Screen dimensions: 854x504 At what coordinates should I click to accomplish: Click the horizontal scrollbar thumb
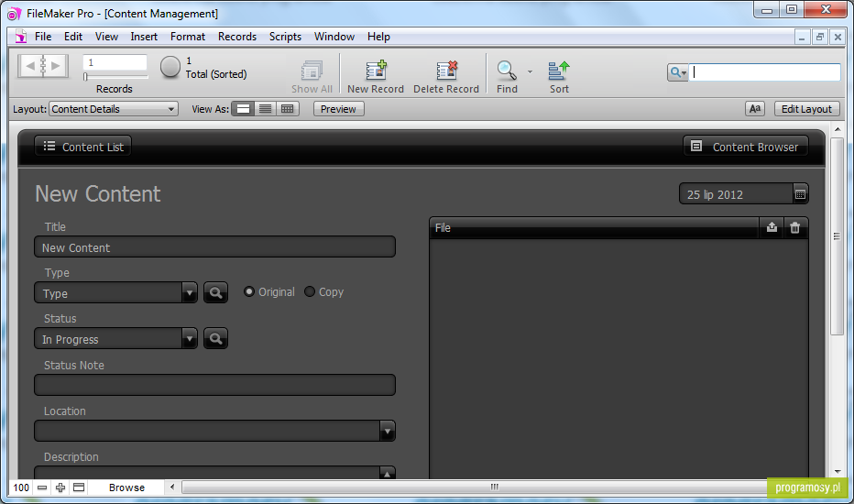pos(494,488)
